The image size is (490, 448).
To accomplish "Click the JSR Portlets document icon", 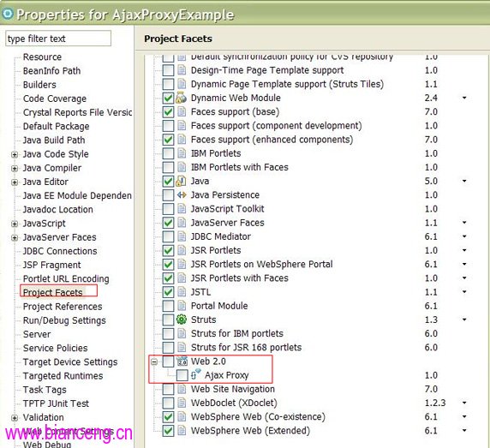I will click(x=182, y=250).
